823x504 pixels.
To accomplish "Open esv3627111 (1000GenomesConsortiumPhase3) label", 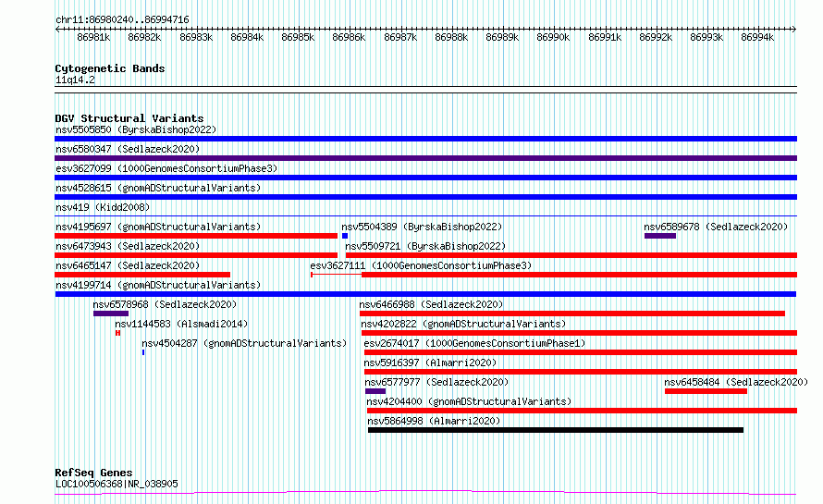I will (421, 265).
